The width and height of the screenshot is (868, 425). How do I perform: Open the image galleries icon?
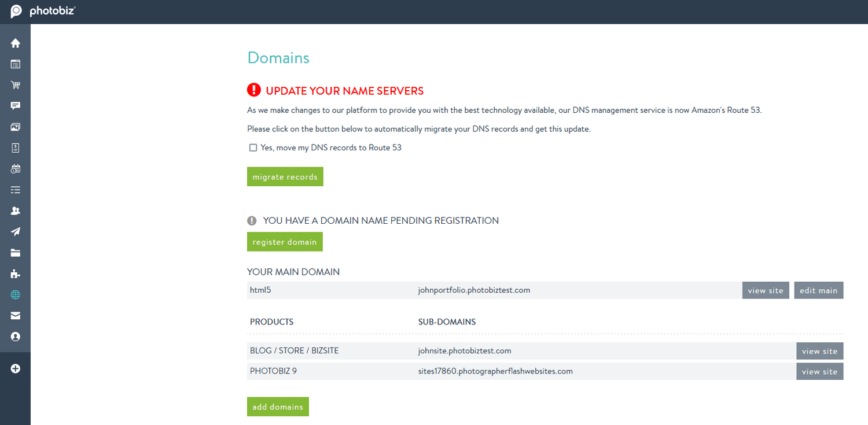tap(16, 127)
